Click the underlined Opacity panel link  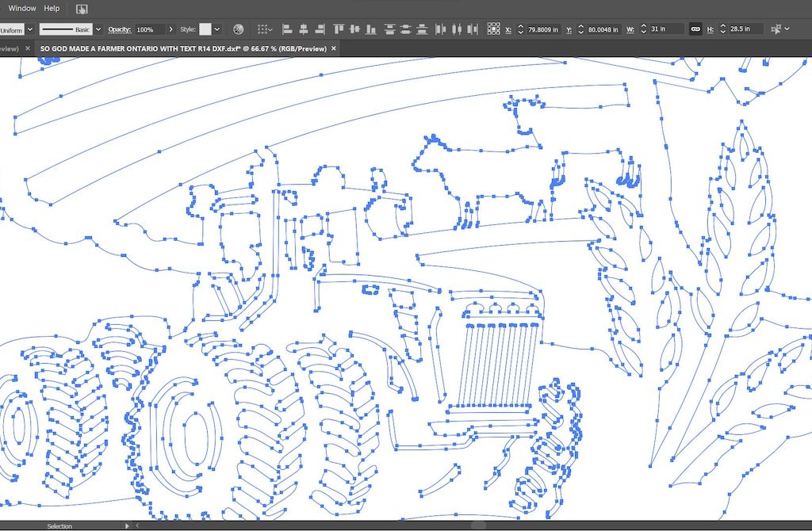tap(120, 29)
